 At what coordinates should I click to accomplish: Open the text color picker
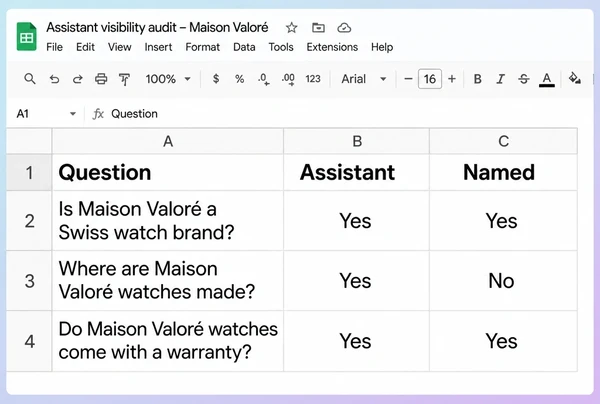tap(547, 80)
